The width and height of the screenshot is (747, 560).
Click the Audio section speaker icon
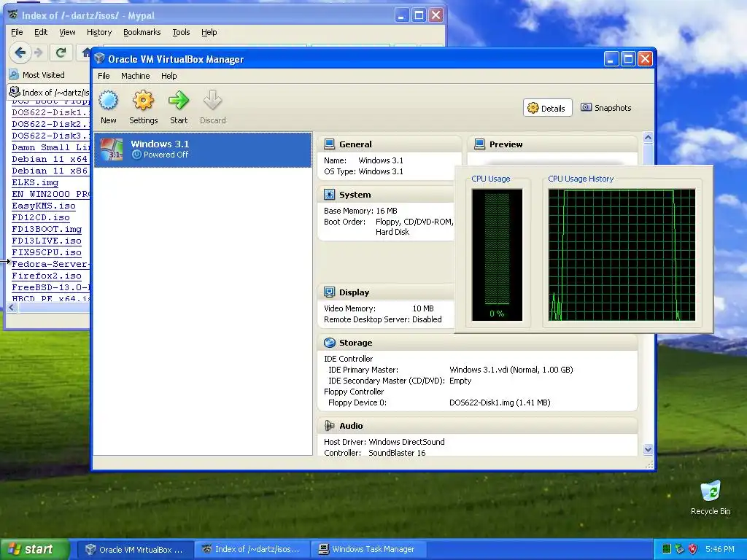coord(329,425)
